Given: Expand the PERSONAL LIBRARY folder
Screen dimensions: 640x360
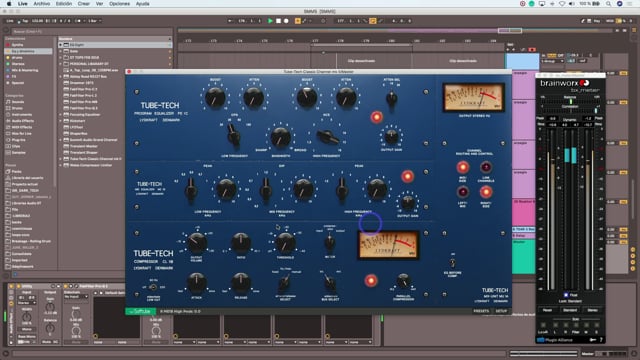Looking at the screenshot, I should click(61, 64).
